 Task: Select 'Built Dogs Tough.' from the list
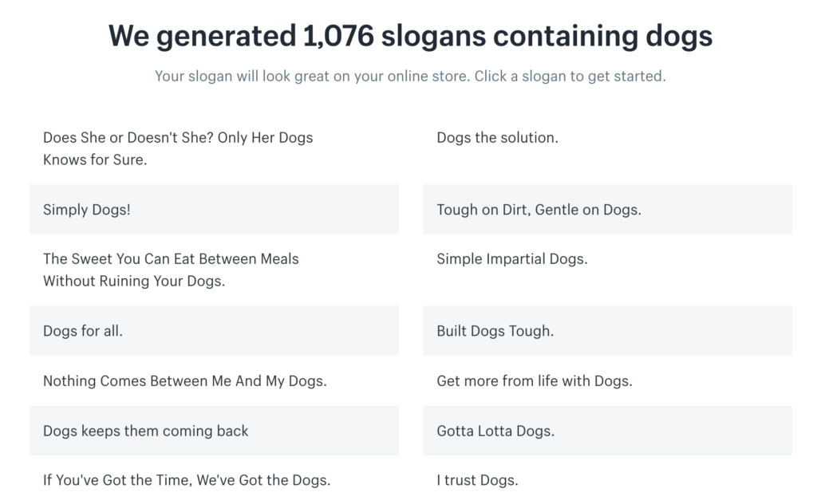click(495, 330)
